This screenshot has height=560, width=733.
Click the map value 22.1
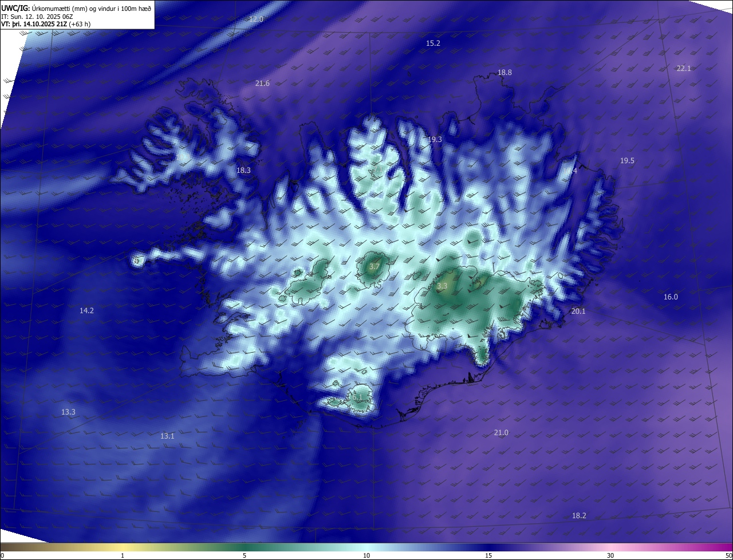click(684, 68)
